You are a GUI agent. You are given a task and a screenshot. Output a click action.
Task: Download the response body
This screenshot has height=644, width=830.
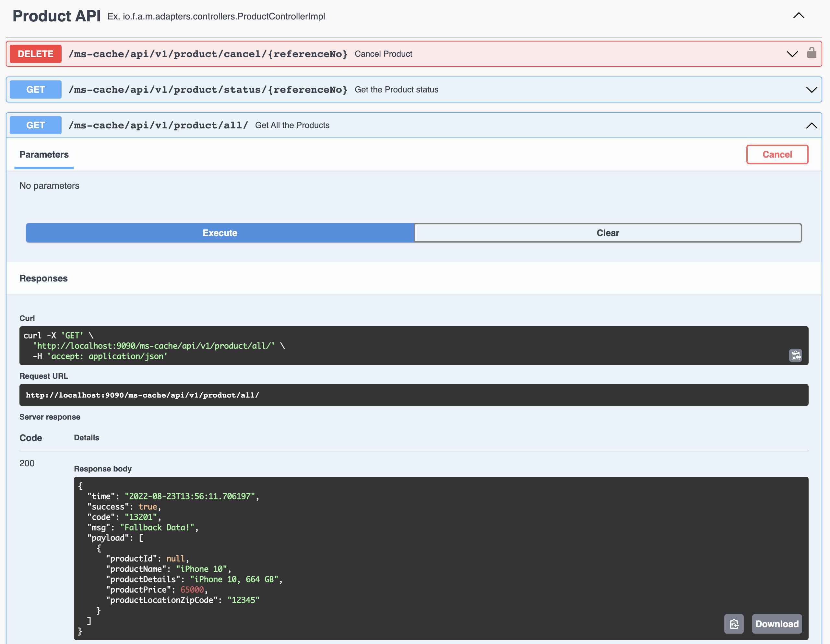pos(777,624)
